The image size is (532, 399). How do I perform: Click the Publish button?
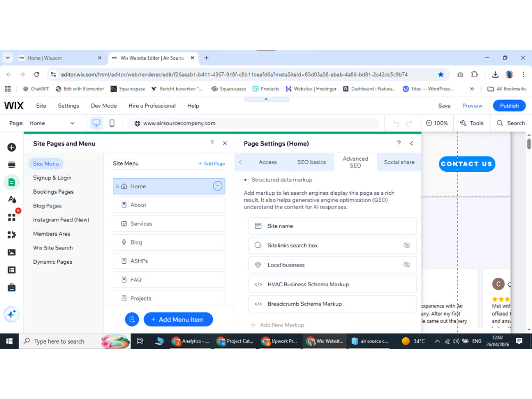509,105
